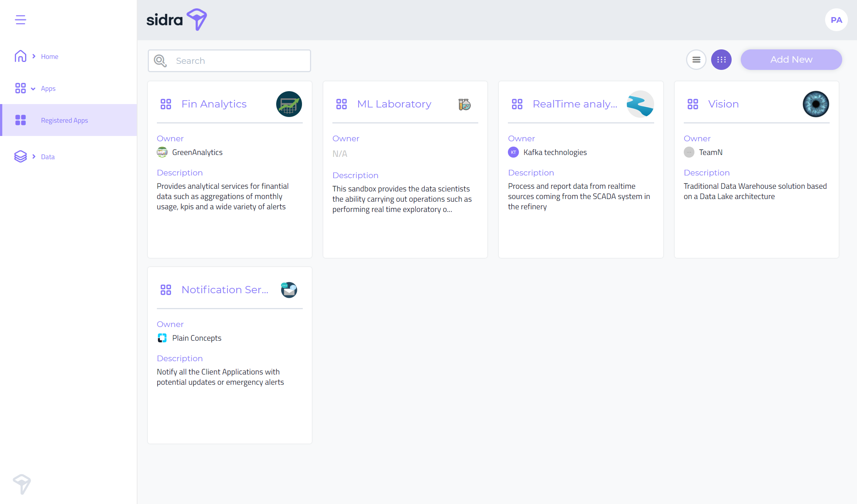Expand the Home chevron in sidebar

[x=34, y=56]
